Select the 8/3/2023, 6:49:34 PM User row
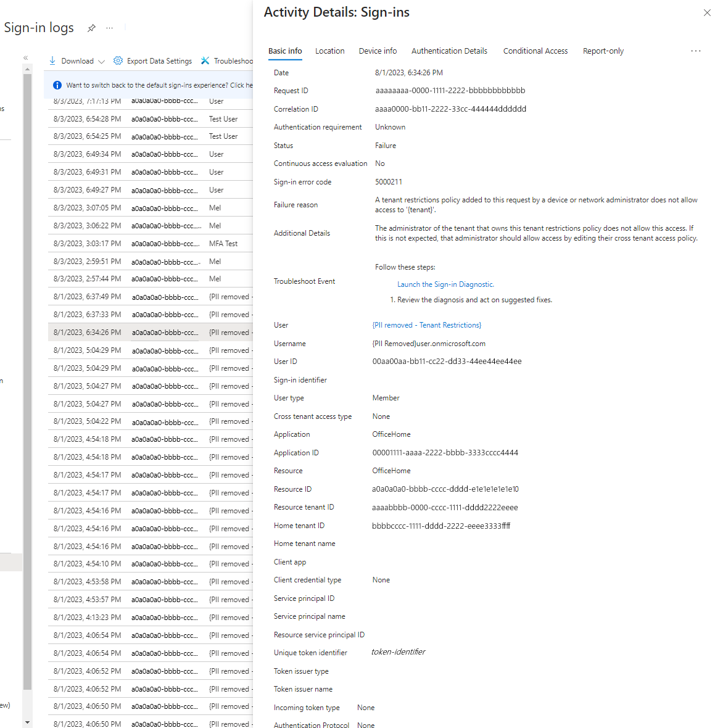This screenshot has height=728, width=715. pos(151,154)
